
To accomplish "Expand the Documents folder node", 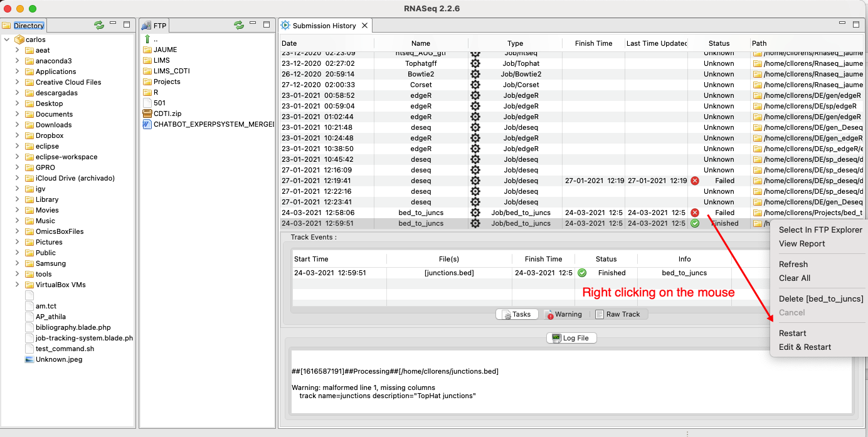I will [x=18, y=114].
